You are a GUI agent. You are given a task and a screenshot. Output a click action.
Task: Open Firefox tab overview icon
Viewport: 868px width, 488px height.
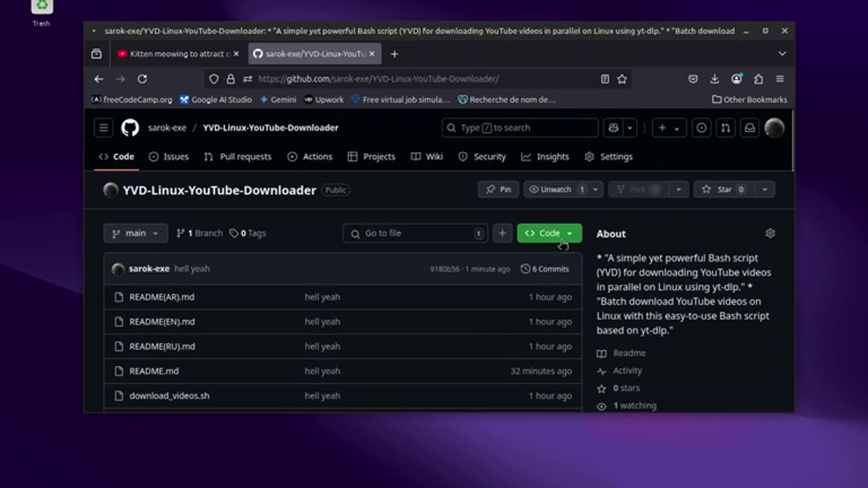[x=96, y=54]
